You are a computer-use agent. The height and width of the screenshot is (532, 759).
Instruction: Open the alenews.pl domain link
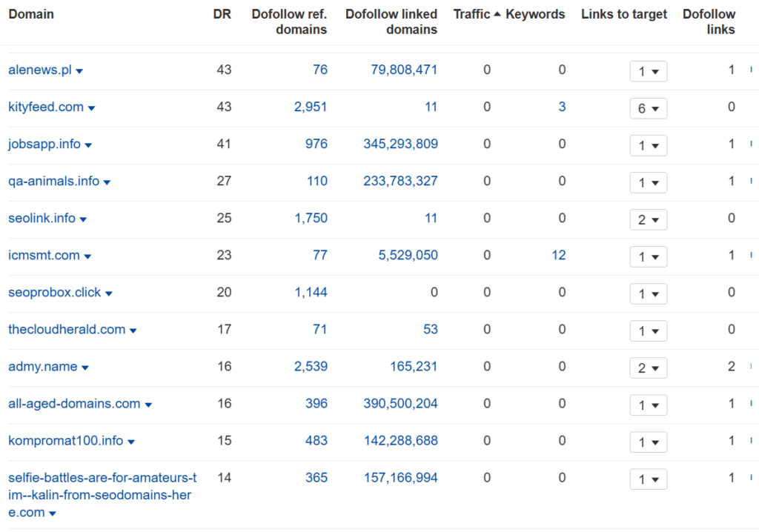40,70
